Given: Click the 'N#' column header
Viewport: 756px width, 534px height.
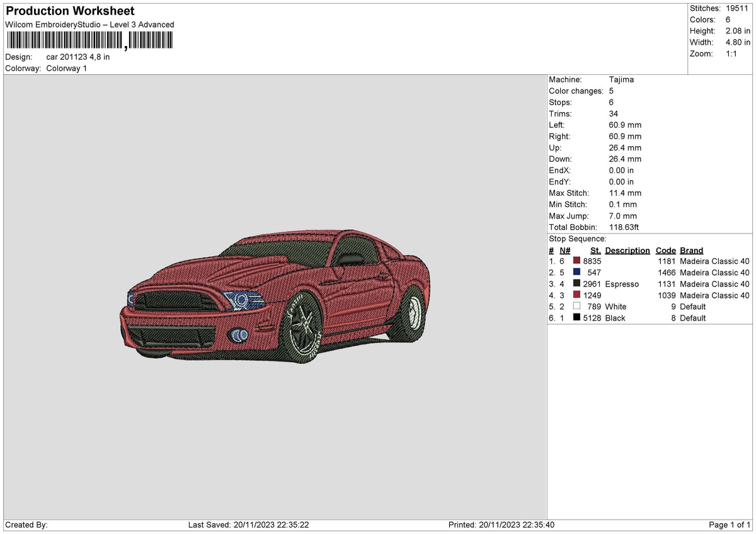Looking at the screenshot, I should click(x=564, y=250).
